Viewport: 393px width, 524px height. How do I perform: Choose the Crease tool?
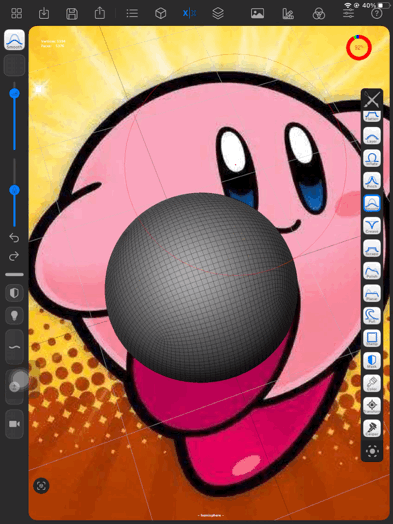pos(372,226)
